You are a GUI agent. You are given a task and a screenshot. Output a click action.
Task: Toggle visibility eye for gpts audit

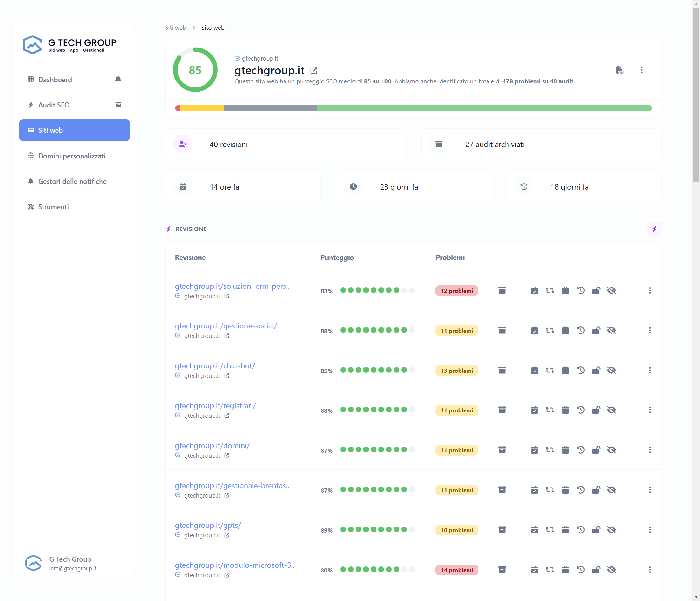tap(612, 529)
